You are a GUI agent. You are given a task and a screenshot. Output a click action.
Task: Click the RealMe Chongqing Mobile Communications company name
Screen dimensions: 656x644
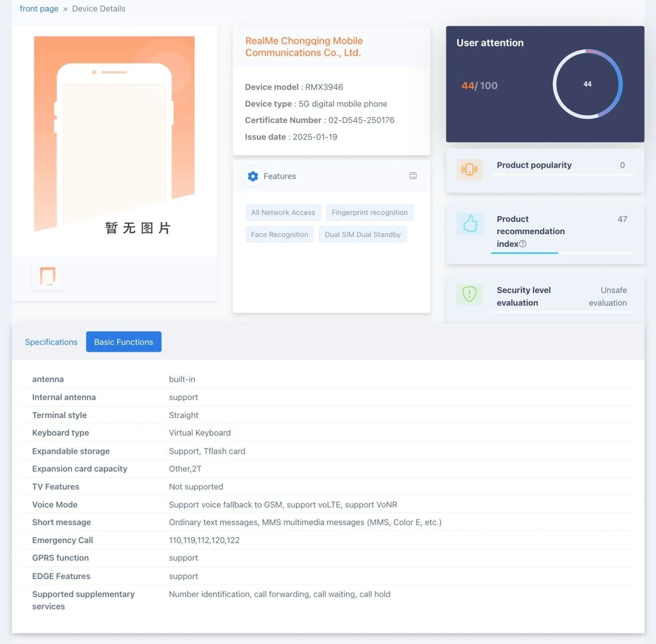(304, 47)
